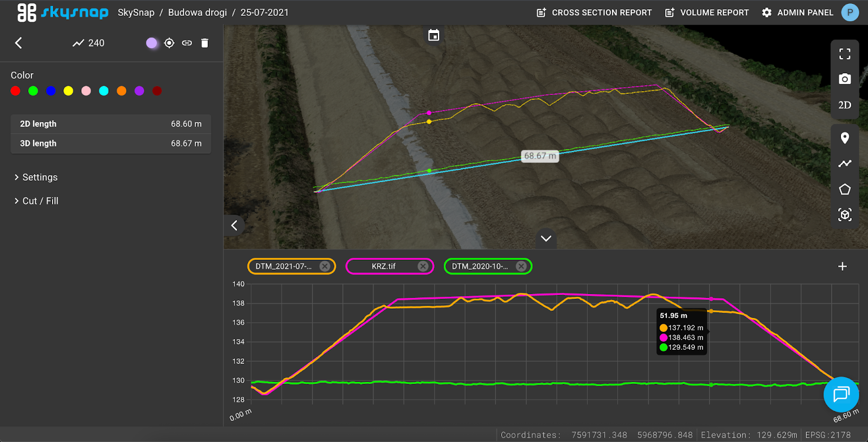Screen dimensions: 868x442
Task: Open the Admin Panel
Action: [797, 12]
